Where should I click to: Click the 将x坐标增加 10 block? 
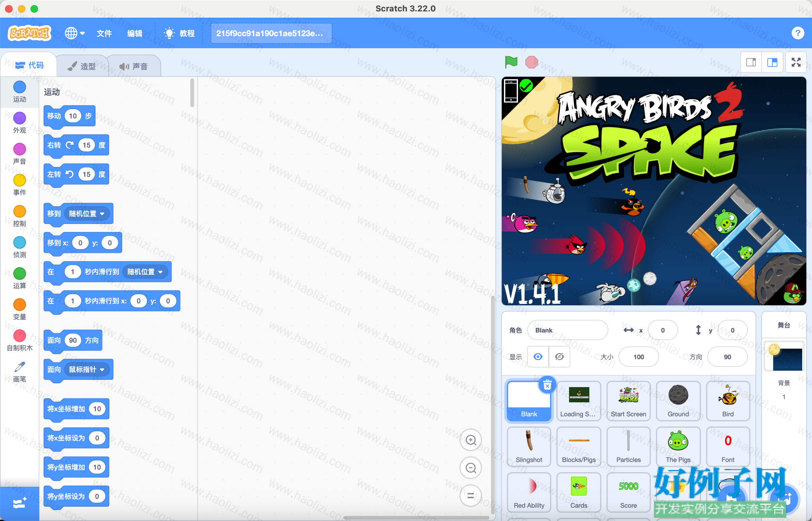[76, 409]
